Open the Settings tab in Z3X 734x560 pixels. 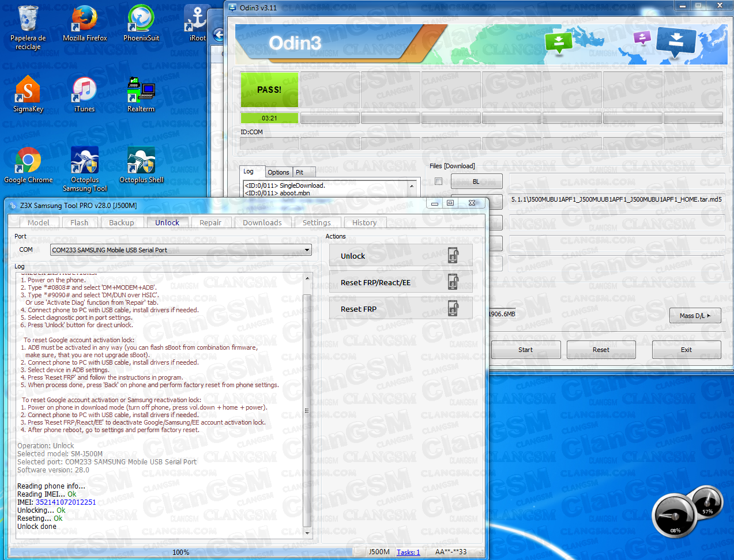(x=317, y=222)
